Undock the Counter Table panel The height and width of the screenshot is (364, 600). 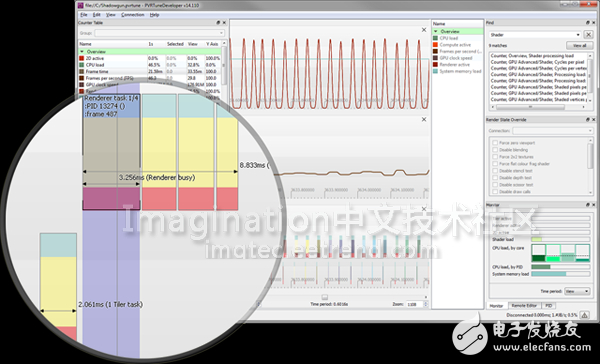pos(218,23)
